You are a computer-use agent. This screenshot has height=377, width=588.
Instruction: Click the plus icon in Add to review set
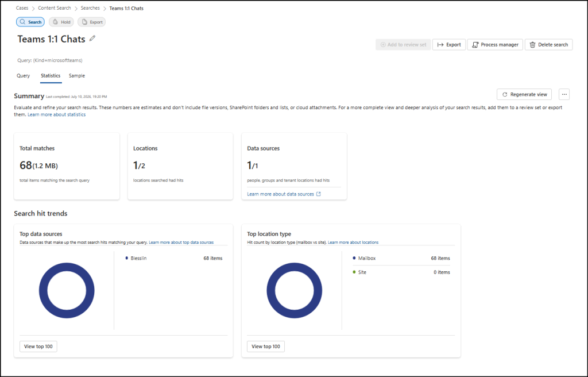(x=383, y=45)
